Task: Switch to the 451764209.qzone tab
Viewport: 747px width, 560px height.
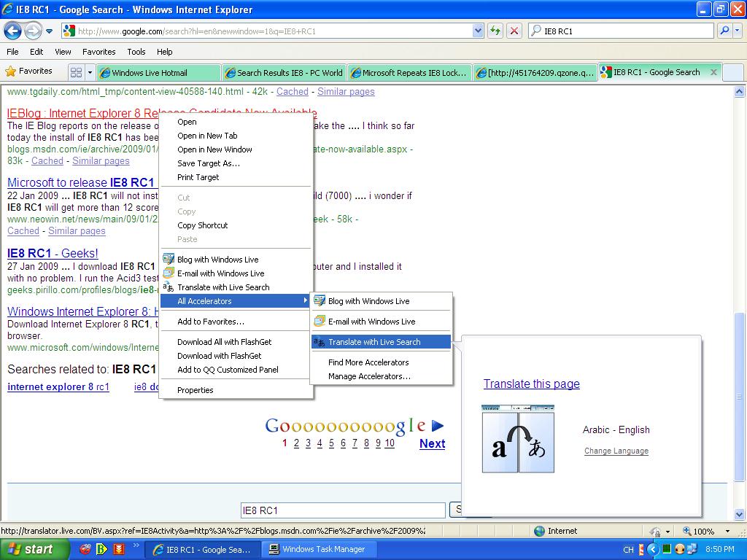Action: [535, 73]
